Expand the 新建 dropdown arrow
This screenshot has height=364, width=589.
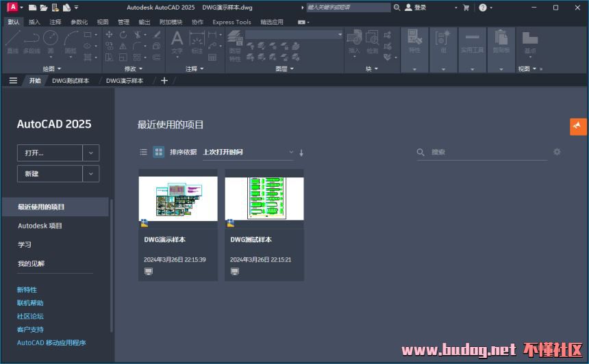click(91, 174)
